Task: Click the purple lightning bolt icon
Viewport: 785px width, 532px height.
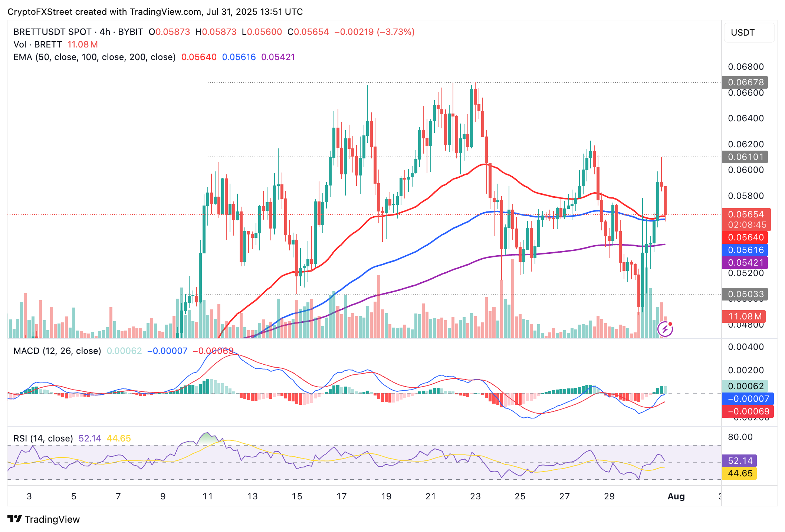Action: click(665, 329)
